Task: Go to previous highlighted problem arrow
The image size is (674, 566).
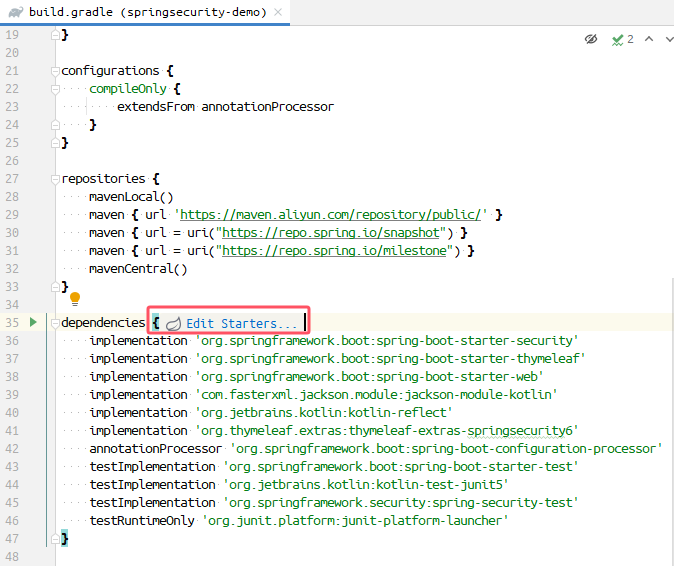Action: [649, 39]
